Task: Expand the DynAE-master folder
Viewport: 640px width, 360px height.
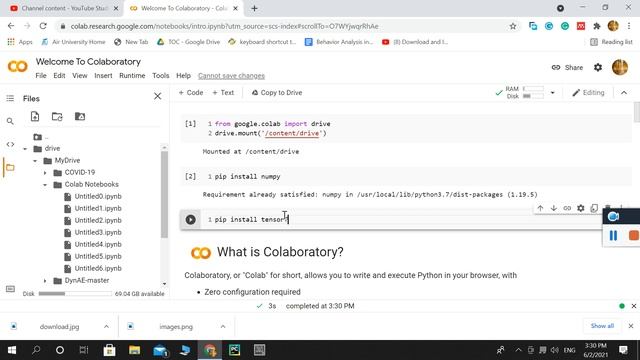Action: coord(45,281)
